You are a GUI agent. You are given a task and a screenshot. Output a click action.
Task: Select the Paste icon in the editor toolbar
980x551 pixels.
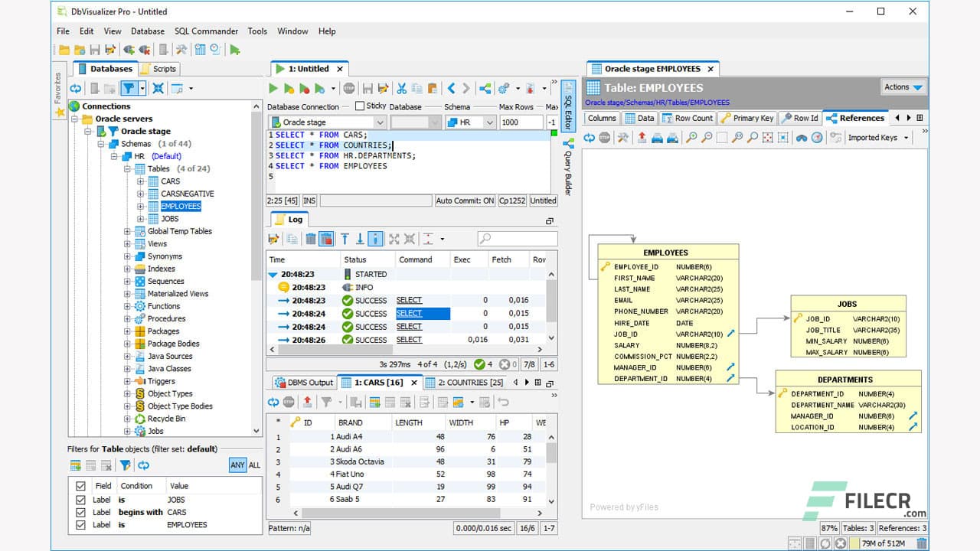(x=433, y=87)
